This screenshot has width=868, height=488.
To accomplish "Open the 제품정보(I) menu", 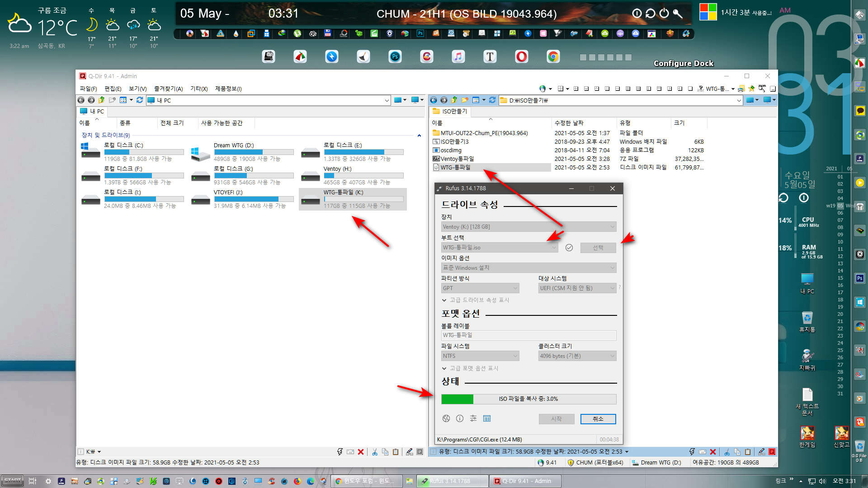I will [228, 89].
